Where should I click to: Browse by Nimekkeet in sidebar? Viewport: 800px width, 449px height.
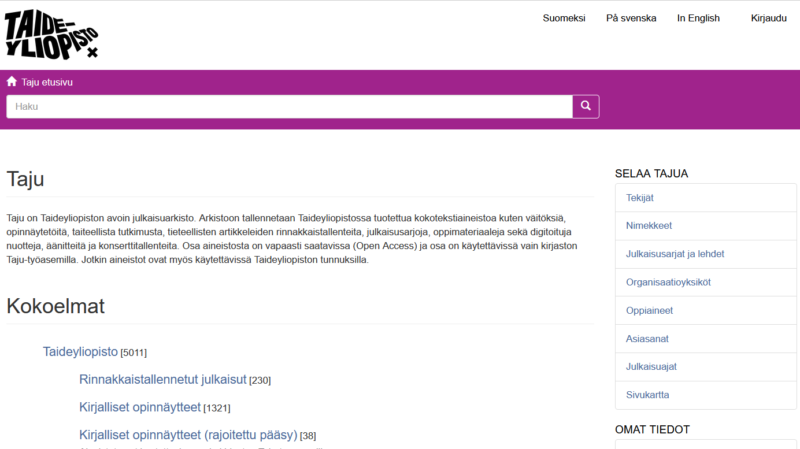[649, 226]
